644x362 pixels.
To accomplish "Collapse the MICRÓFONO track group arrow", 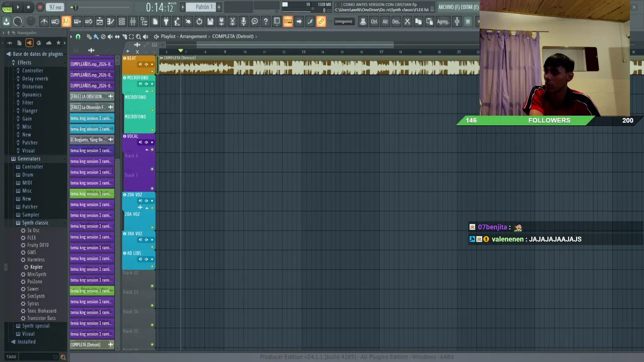I will 146,91.
